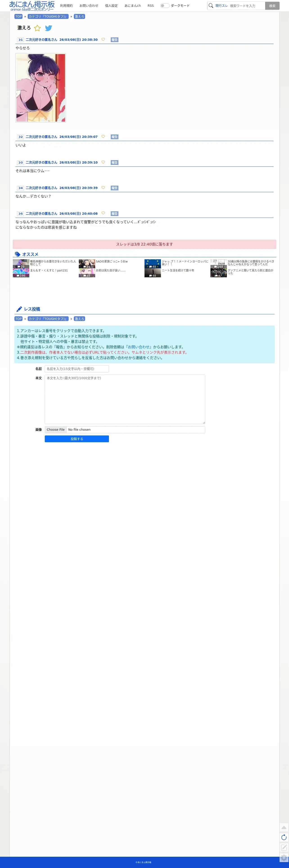Reload the thread with the refresh icon
The height and width of the screenshot is (868, 289).
pyautogui.click(x=284, y=837)
